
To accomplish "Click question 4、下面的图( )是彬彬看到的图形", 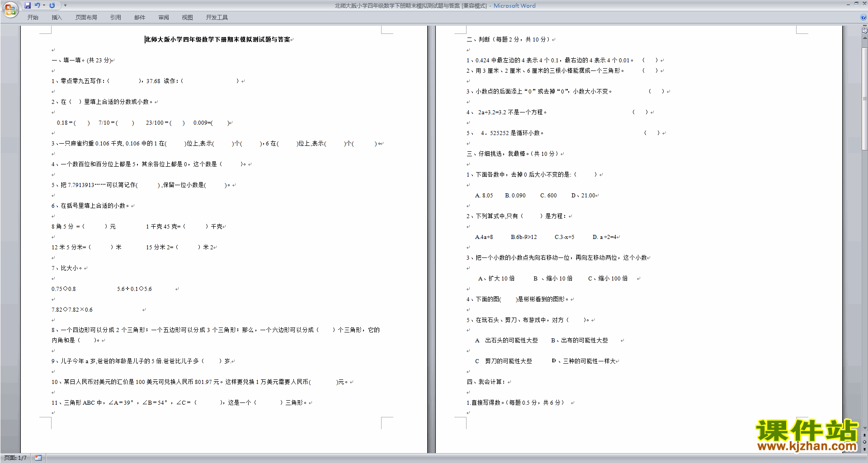I will [x=518, y=299].
